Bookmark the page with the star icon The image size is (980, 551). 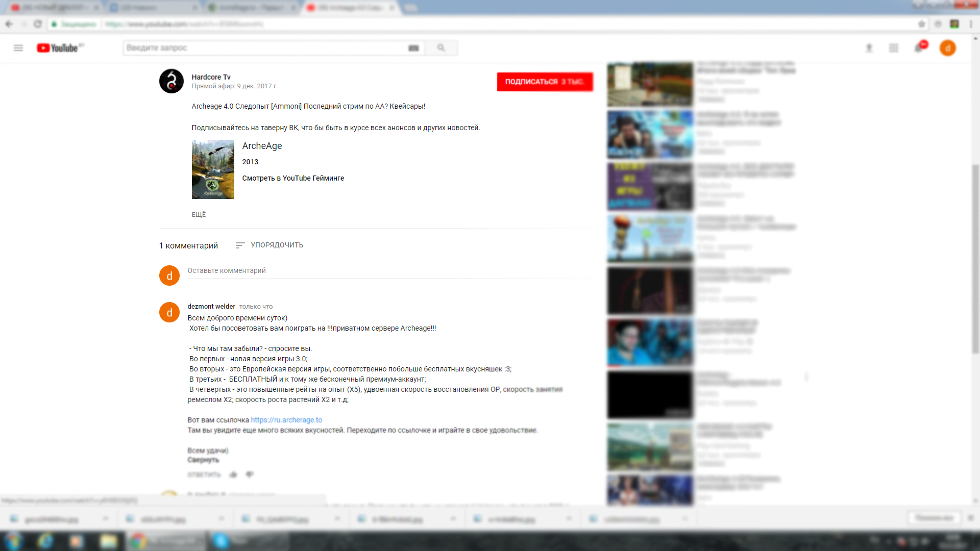921,24
